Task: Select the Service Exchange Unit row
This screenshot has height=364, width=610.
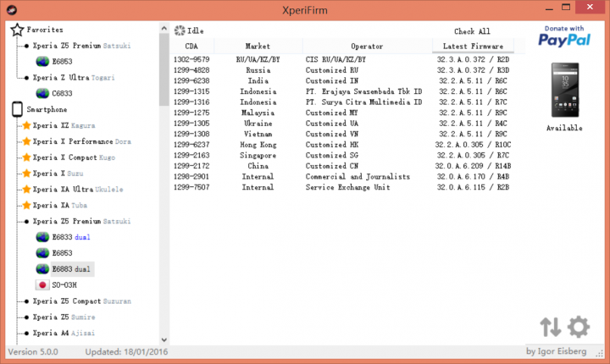Action: (341, 187)
